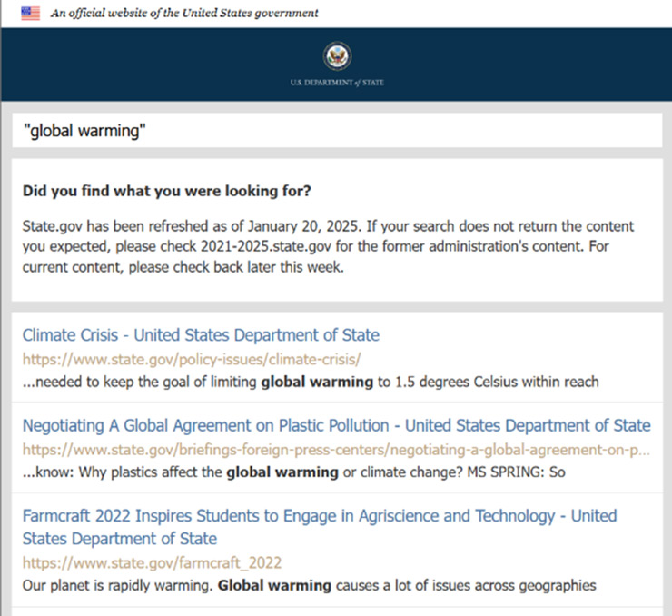Click the Department of State seal
This screenshot has width=672, height=616.
click(336, 57)
